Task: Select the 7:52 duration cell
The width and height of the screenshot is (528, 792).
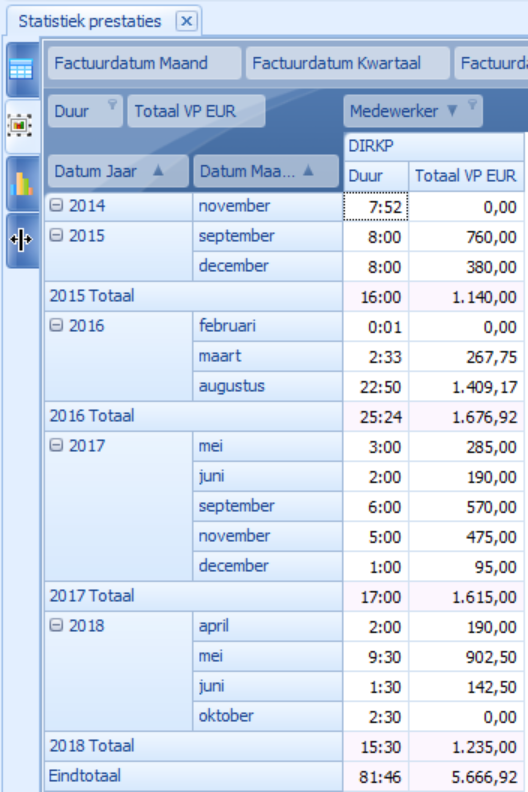Action: tap(376, 207)
